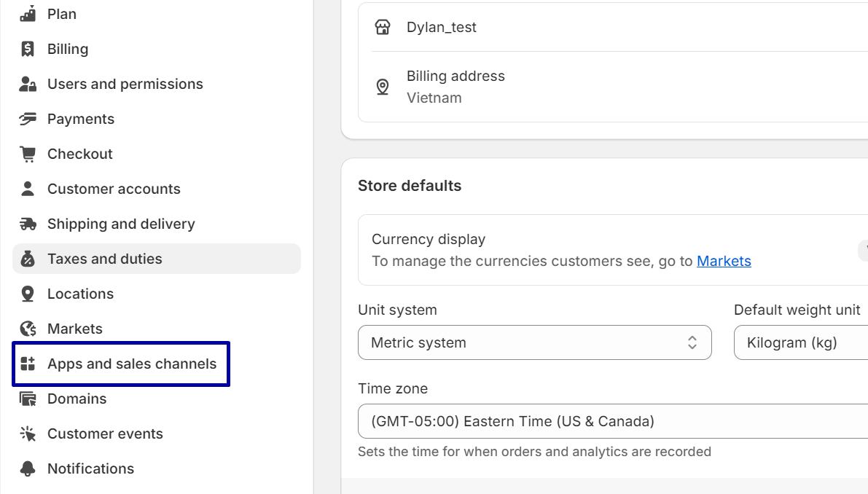
Task: Click the Vietnam billing address text
Action: pyautogui.click(x=434, y=98)
